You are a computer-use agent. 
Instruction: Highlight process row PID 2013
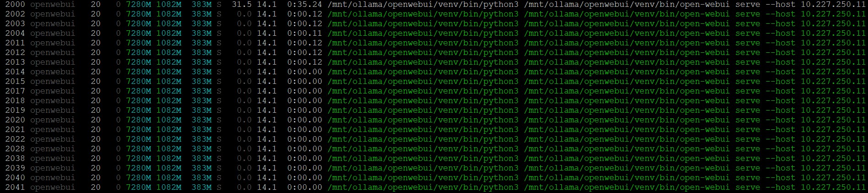[x=15, y=62]
